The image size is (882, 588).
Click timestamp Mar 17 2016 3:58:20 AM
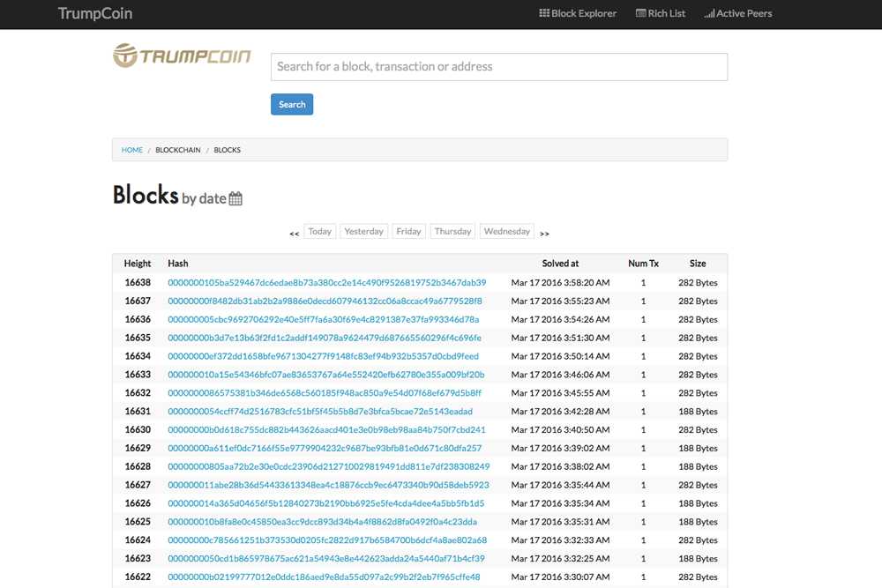[x=560, y=283]
